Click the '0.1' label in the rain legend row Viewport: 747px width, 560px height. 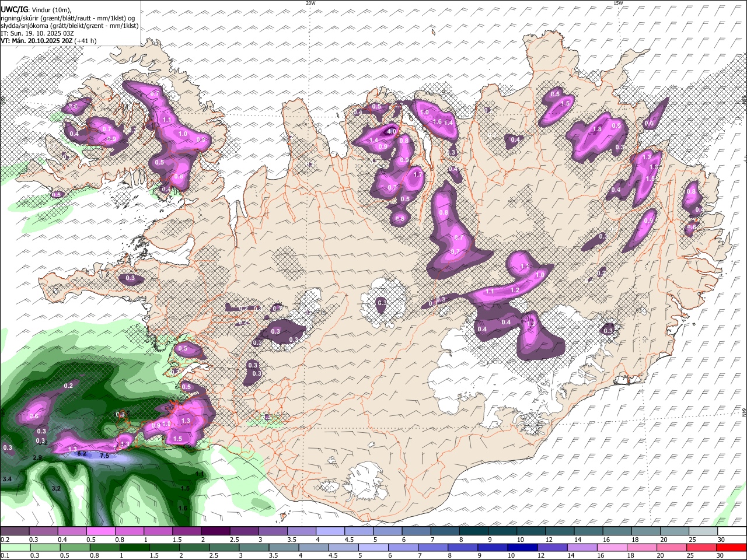click(x=4, y=556)
